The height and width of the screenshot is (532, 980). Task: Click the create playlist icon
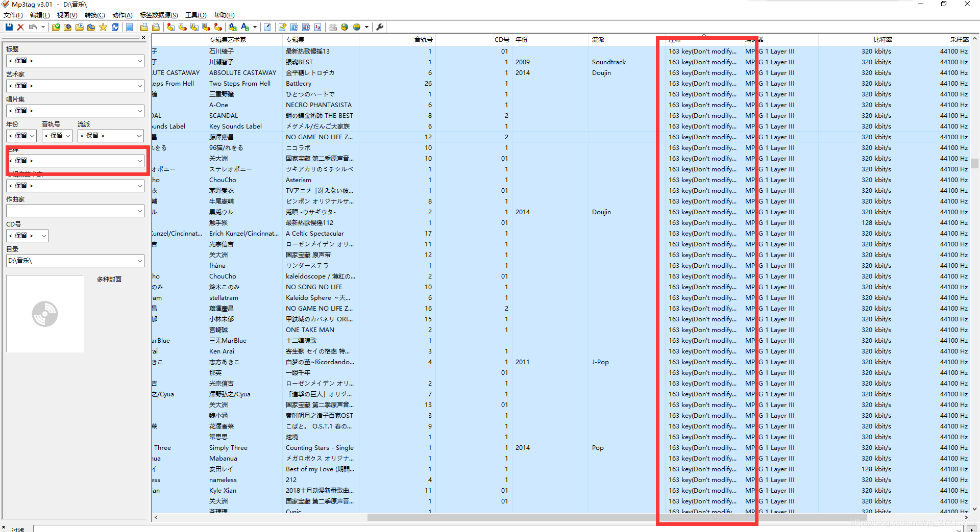pyautogui.click(x=294, y=27)
